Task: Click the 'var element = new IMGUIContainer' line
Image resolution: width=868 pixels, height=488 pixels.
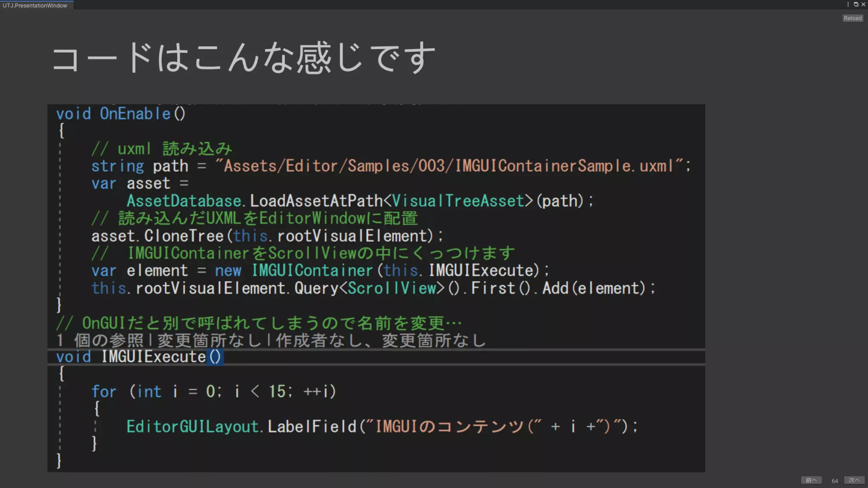Action: tap(320, 271)
